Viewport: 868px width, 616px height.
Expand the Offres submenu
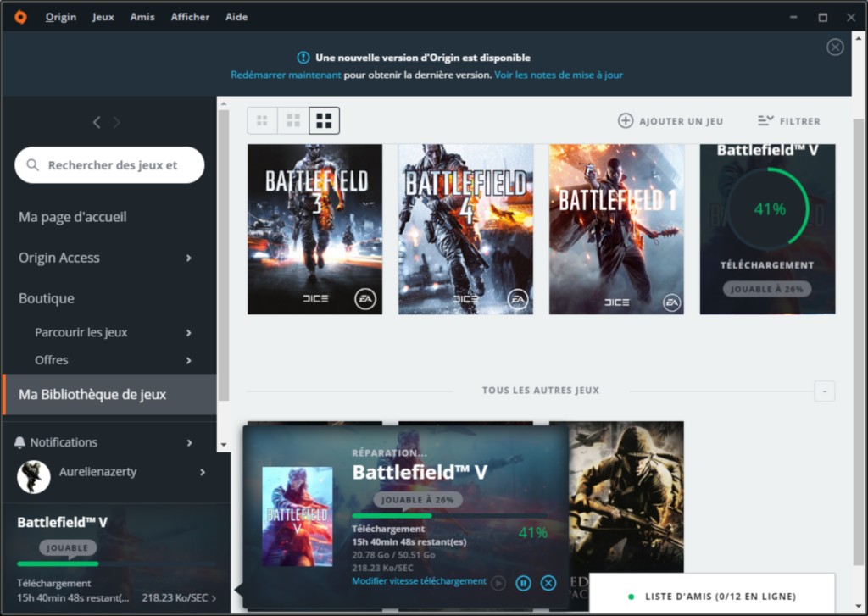188,360
